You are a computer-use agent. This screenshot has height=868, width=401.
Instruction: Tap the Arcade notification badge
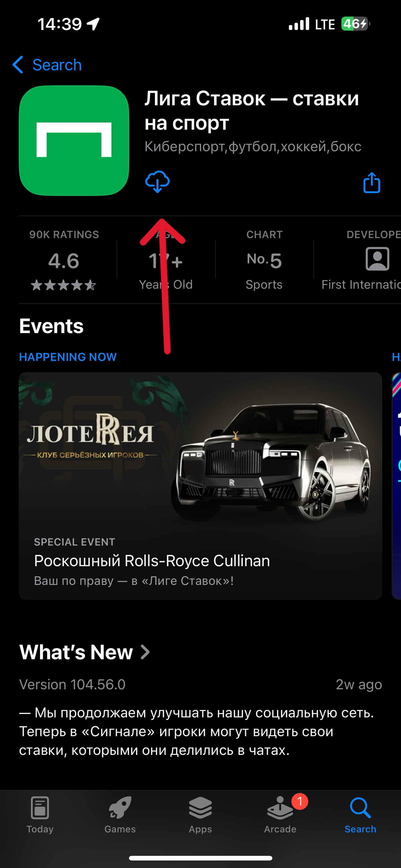tap(300, 801)
